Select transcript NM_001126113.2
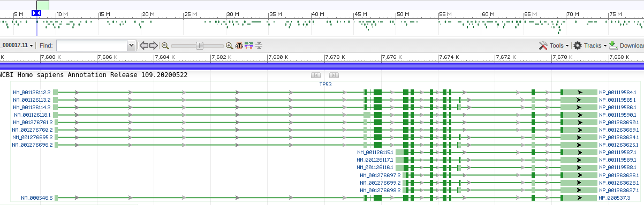This screenshot has width=644, height=205. tap(32, 100)
